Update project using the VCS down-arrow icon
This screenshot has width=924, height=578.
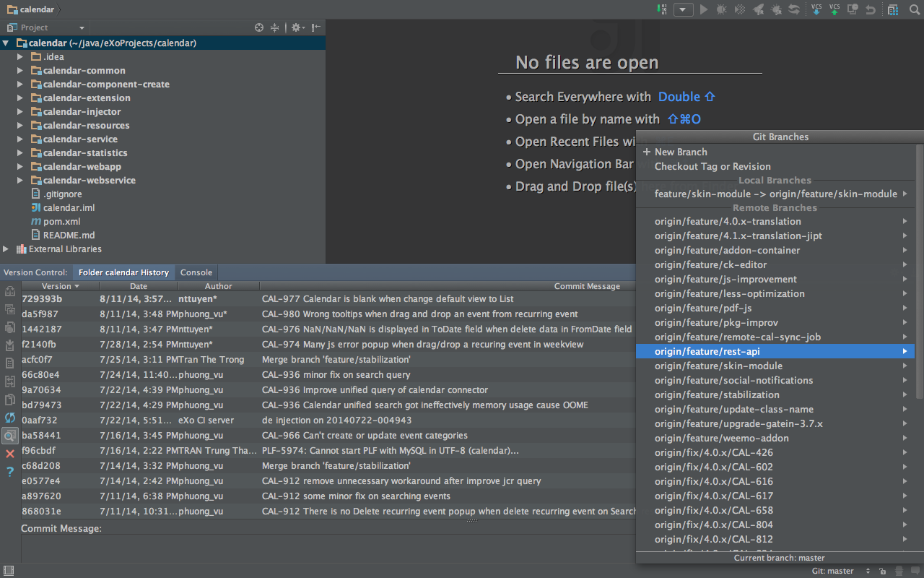point(816,9)
